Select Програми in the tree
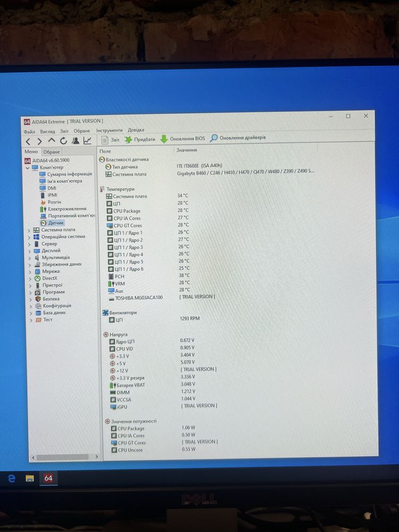Image resolution: width=399 pixels, height=532 pixels. pyautogui.click(x=50, y=292)
